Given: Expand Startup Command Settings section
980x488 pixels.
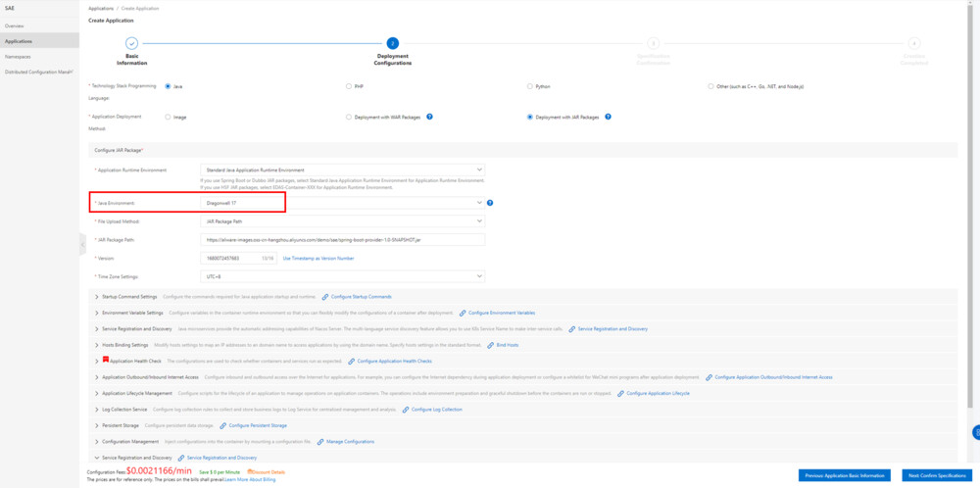Looking at the screenshot, I should click(x=97, y=296).
